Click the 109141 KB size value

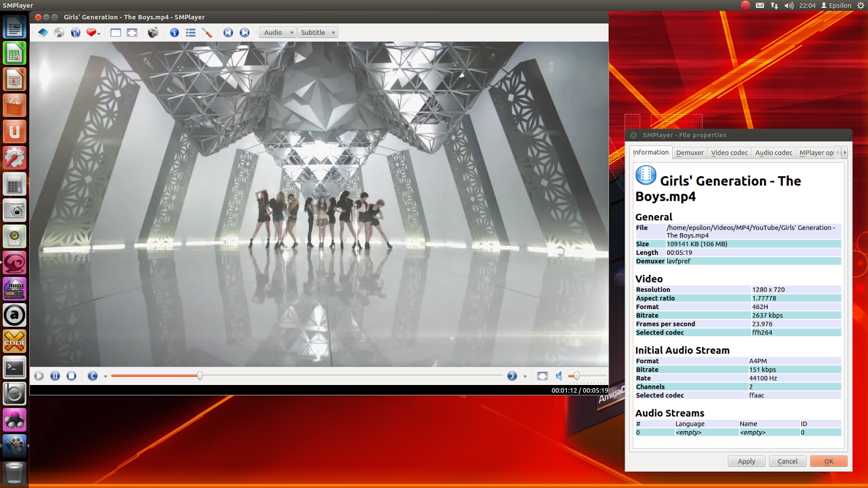697,244
